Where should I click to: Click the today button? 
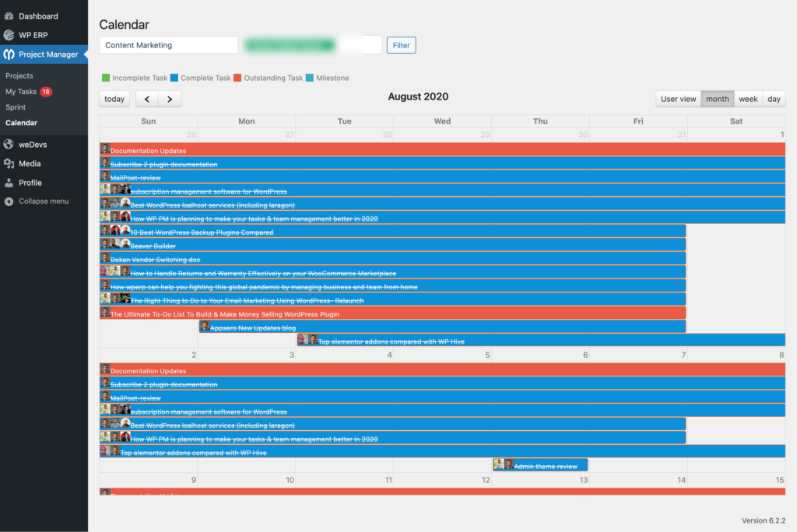pos(114,99)
